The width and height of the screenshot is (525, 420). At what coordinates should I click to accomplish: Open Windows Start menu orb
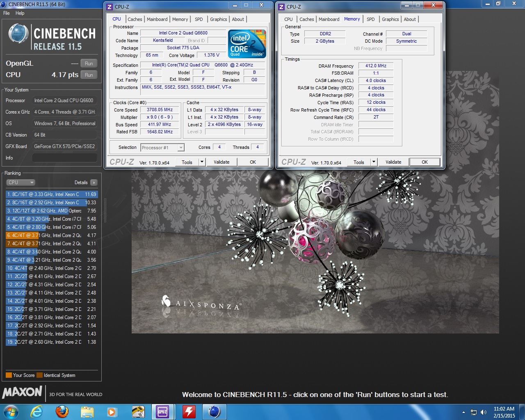pos(11,411)
